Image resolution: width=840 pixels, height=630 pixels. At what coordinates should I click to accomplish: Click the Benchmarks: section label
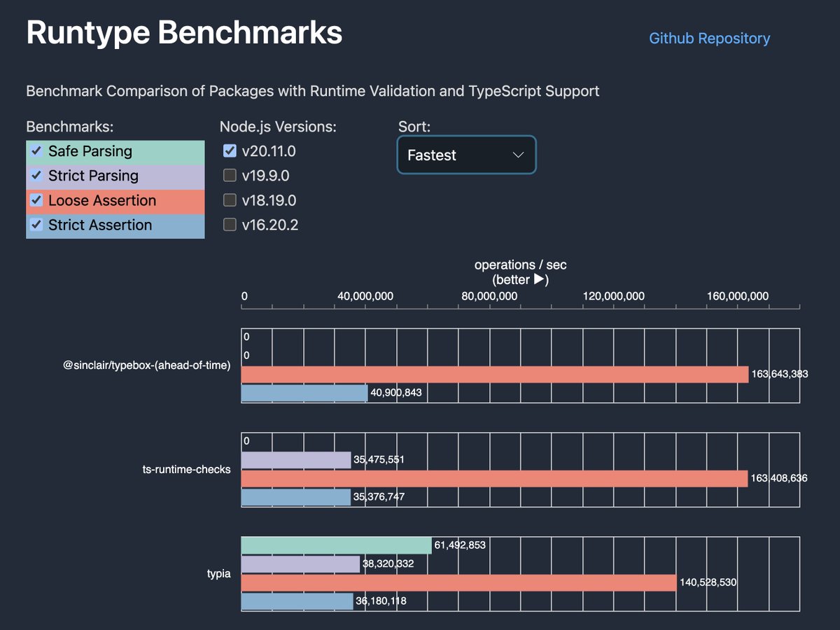pos(70,127)
